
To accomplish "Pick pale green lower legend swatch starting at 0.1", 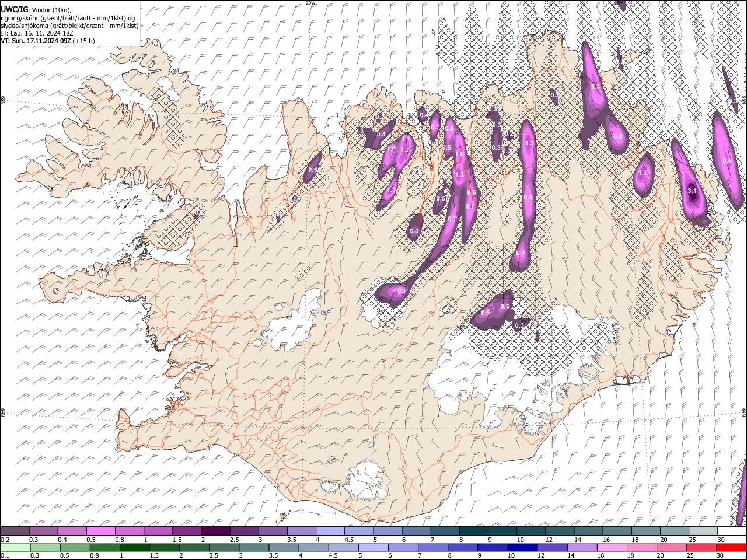I will pos(15,547).
